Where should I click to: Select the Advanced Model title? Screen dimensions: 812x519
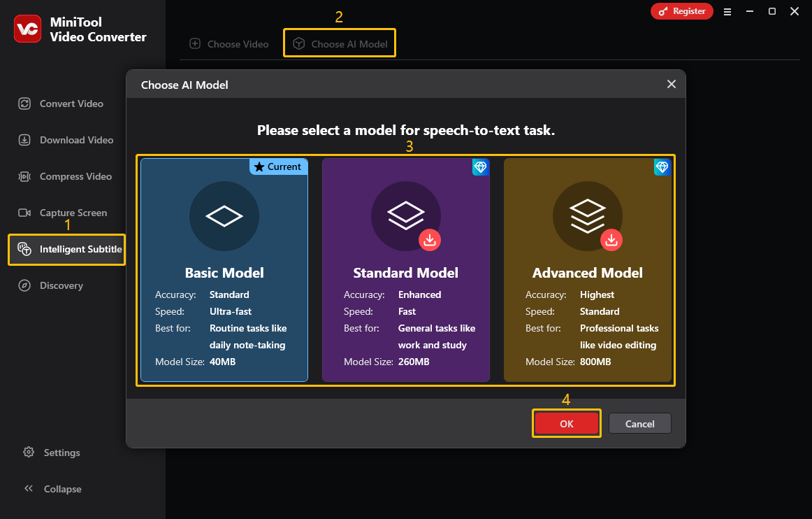(587, 273)
